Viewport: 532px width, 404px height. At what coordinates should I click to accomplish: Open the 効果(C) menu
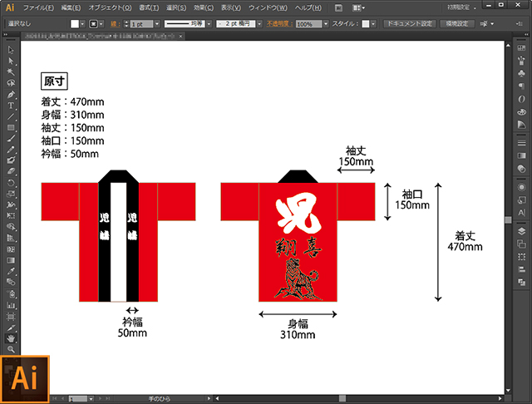[x=204, y=7]
